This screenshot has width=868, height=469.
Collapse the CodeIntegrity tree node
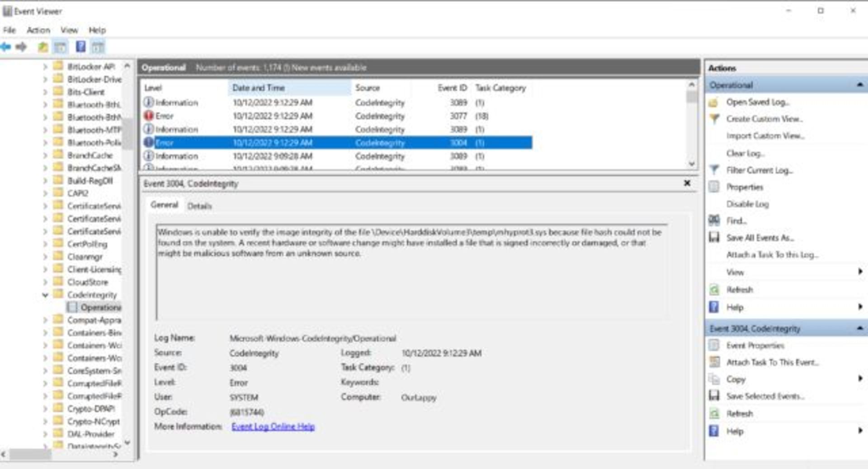(45, 295)
